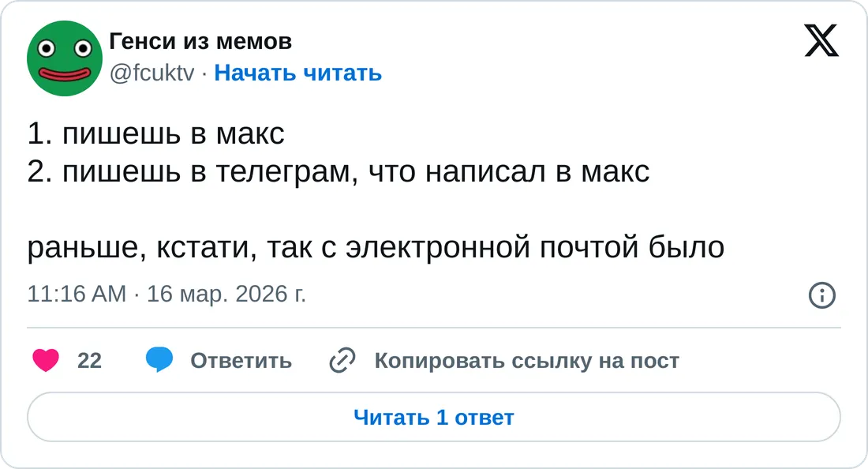Click the date 16 мар. 2026 г.
The width and height of the screenshot is (868, 469).
(226, 295)
